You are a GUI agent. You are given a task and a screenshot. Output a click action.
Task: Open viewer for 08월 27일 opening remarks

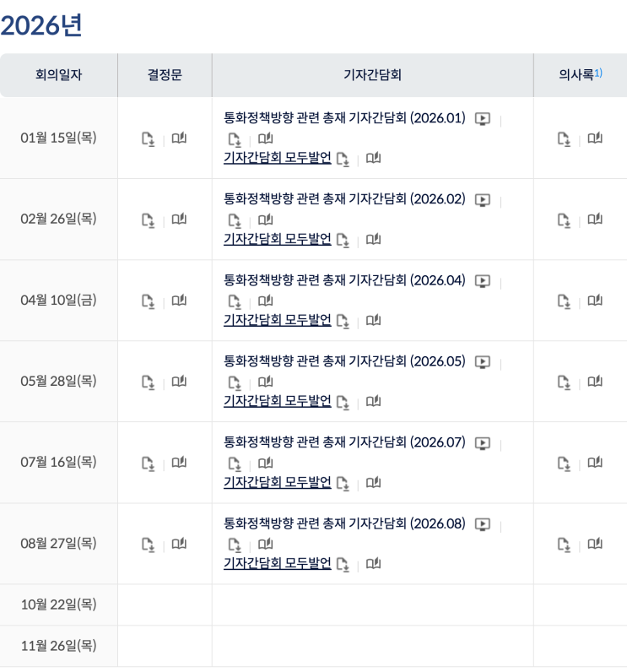point(374,564)
